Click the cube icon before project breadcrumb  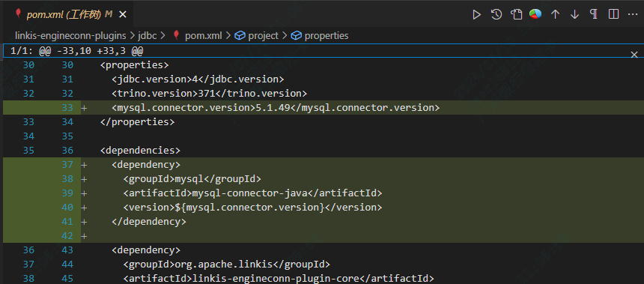point(240,36)
